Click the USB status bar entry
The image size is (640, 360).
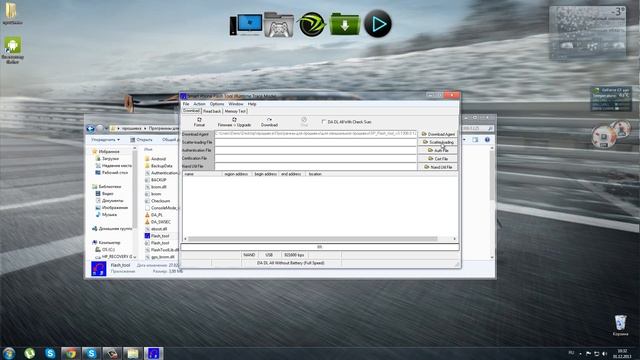click(269, 255)
